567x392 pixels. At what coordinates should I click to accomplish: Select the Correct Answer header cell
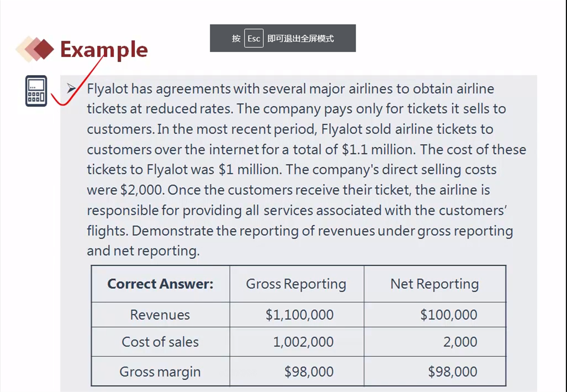pyautogui.click(x=161, y=284)
